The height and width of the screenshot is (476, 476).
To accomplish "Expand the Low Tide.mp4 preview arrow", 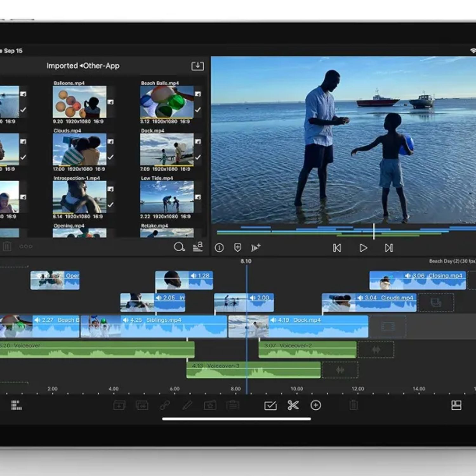I will click(198, 197).
